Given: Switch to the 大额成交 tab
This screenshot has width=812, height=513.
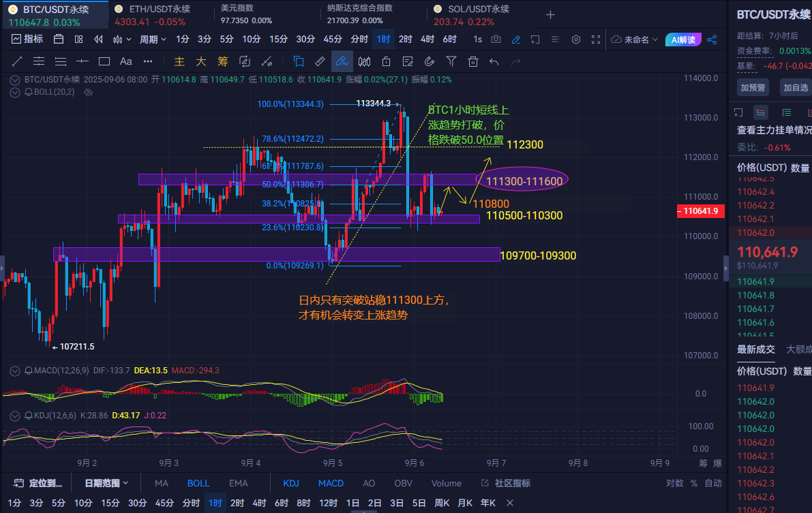Looking at the screenshot, I should (x=798, y=349).
